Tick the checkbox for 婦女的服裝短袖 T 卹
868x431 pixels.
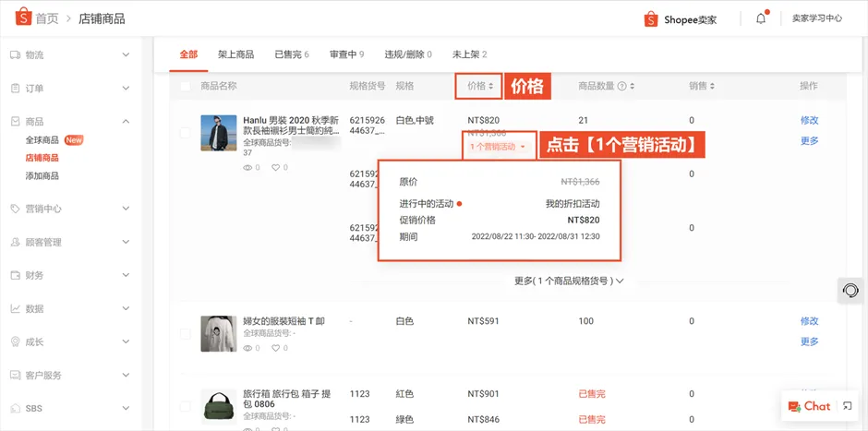pos(185,333)
